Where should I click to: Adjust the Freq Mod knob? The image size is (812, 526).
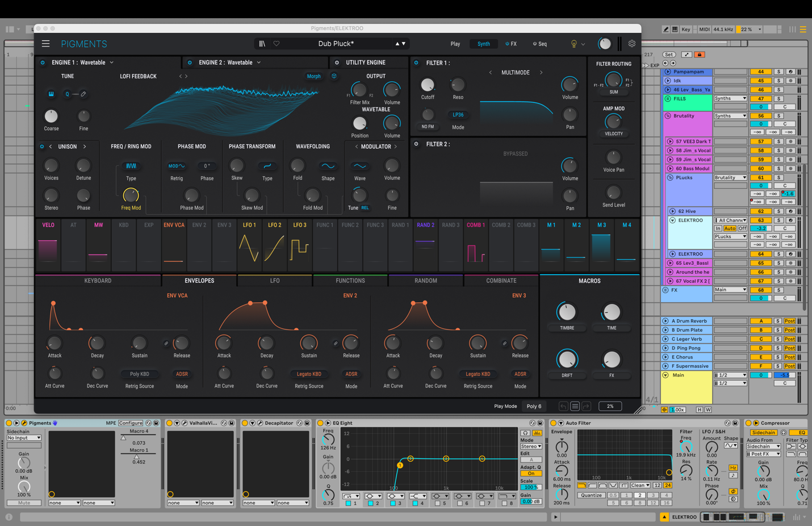(x=131, y=195)
